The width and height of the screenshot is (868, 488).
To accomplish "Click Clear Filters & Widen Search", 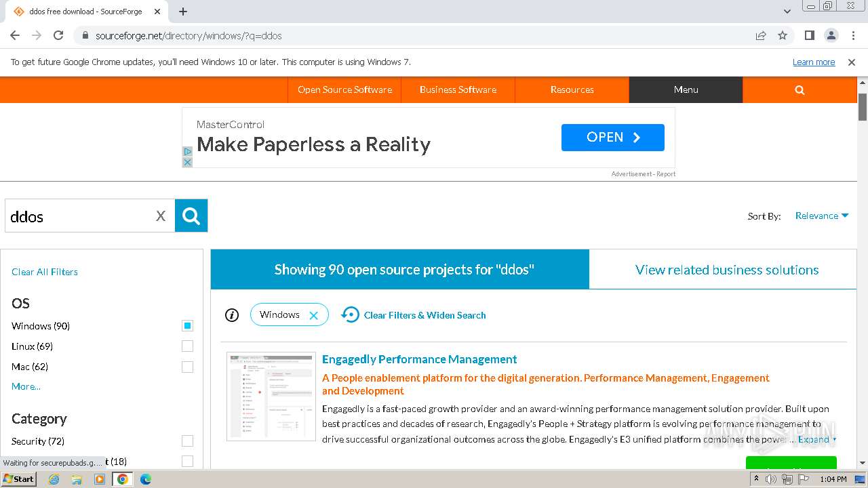I will pos(414,315).
